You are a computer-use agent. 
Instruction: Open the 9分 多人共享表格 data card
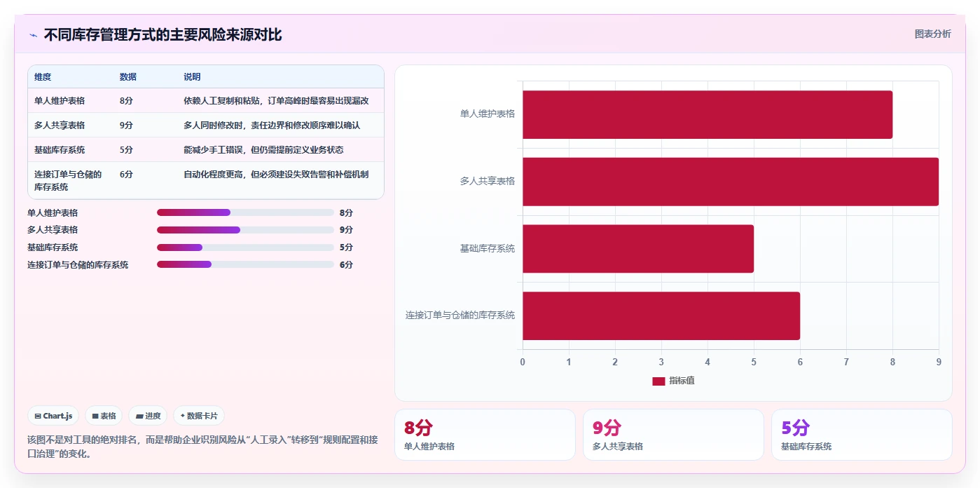click(x=673, y=435)
